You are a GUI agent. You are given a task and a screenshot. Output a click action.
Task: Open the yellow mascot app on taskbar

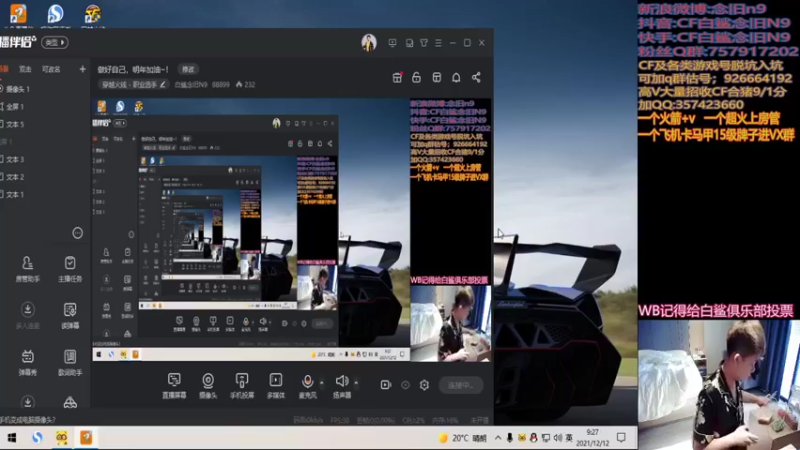62,438
